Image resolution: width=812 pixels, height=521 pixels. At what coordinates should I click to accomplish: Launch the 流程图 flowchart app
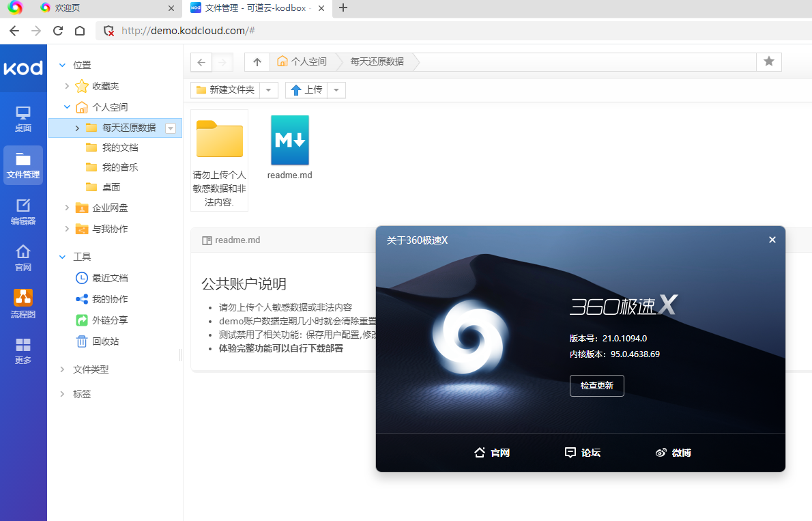pyautogui.click(x=23, y=305)
